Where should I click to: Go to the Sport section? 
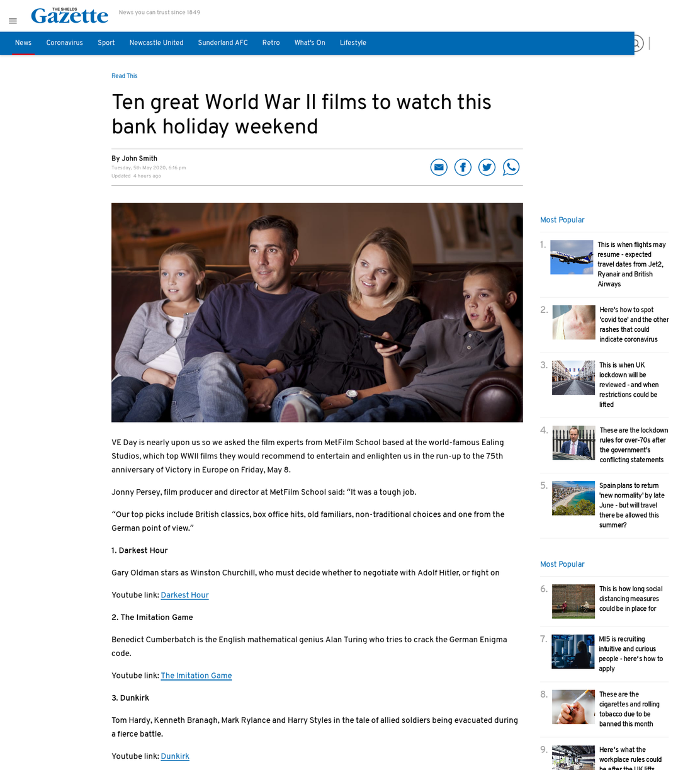pyautogui.click(x=106, y=43)
